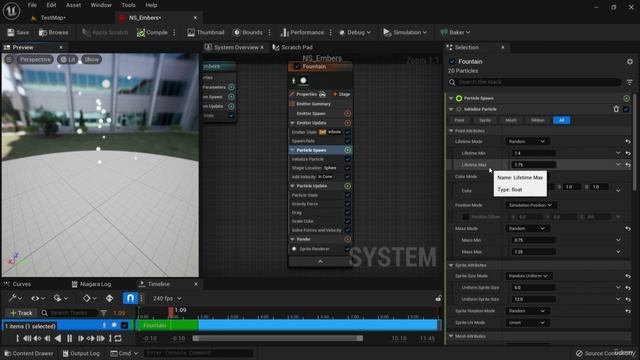Screen dimensions: 640x360
Task: Click the Unreal Engine logo icon
Action: [11, 11]
